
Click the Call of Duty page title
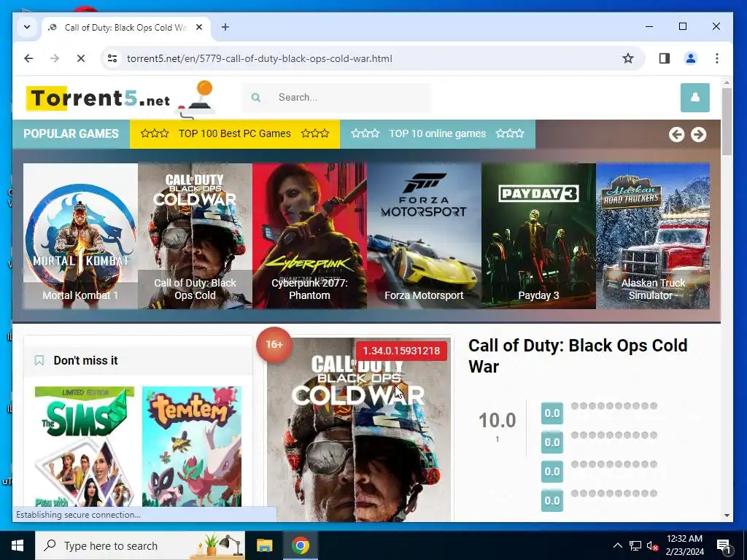[578, 356]
